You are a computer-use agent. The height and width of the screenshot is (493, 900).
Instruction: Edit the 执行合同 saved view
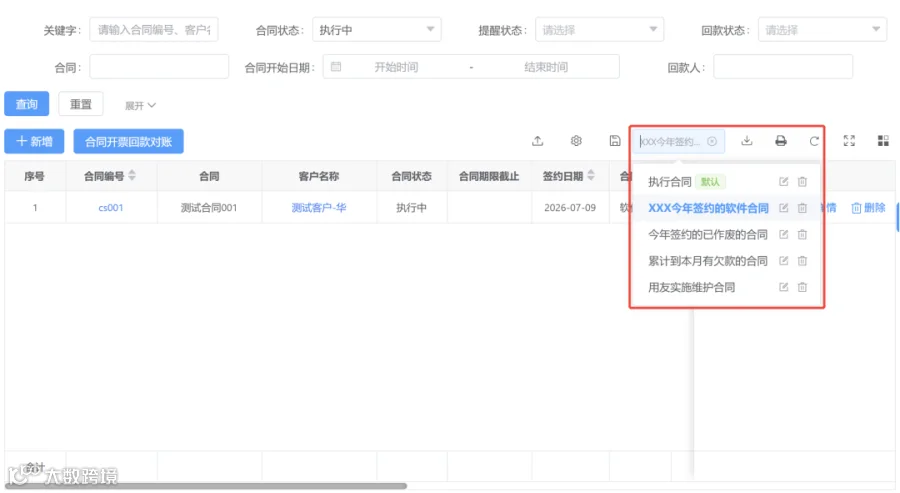click(x=783, y=182)
